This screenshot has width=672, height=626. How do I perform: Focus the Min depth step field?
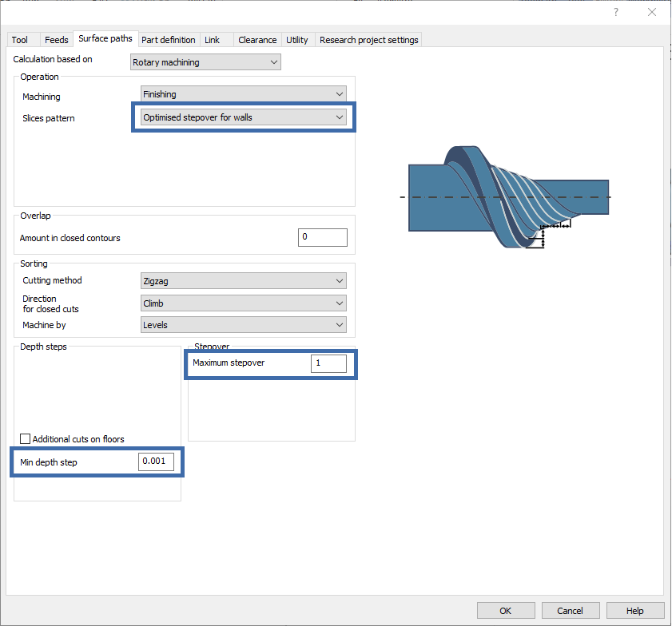[156, 462]
